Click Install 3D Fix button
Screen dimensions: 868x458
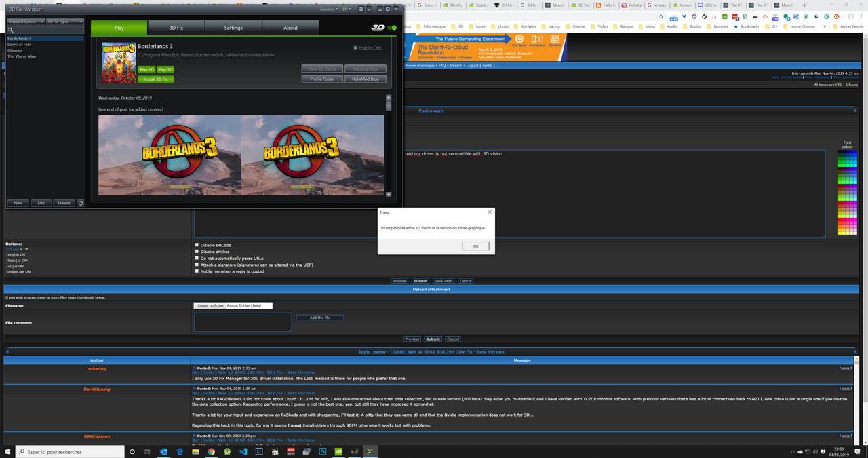(x=156, y=79)
